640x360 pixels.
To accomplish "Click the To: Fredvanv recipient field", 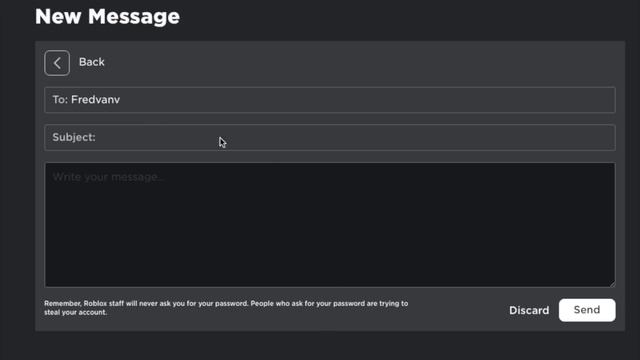I will [330, 100].
